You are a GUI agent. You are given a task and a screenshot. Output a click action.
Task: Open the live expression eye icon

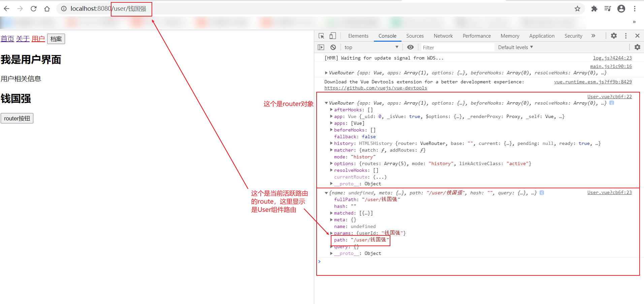pyautogui.click(x=410, y=47)
